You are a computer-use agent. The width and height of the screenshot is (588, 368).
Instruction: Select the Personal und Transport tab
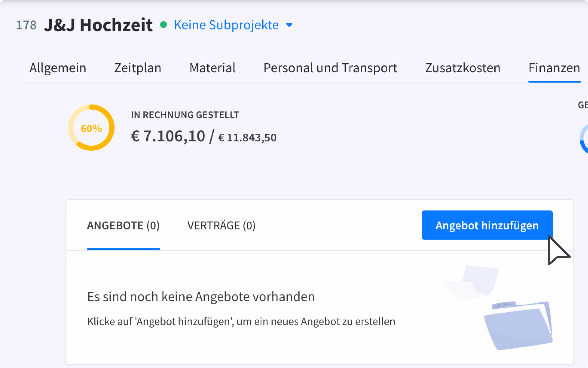coord(330,68)
